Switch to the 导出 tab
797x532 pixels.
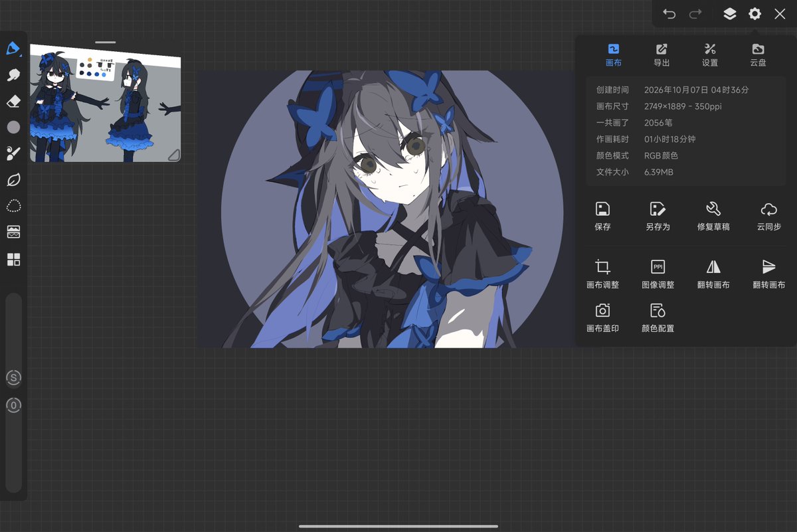(662, 55)
